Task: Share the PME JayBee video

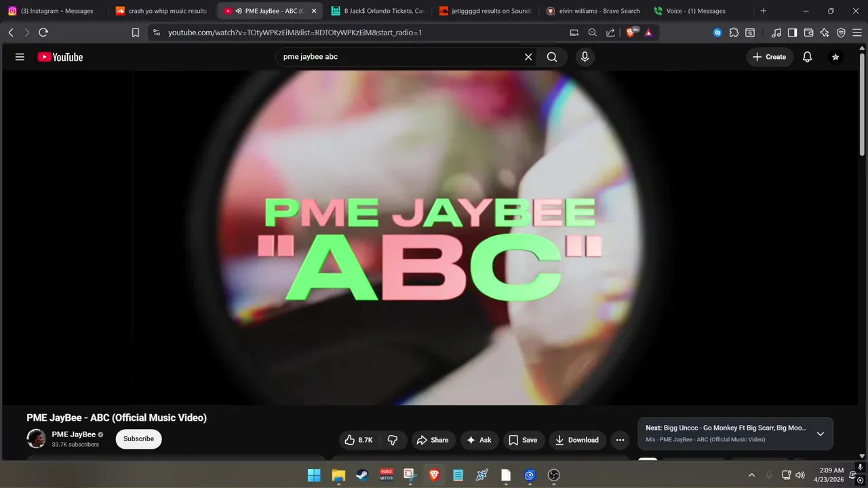Action: tap(433, 440)
